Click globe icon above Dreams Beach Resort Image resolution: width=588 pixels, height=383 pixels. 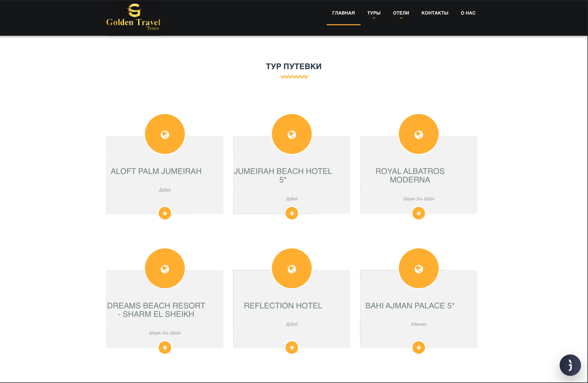tap(165, 269)
